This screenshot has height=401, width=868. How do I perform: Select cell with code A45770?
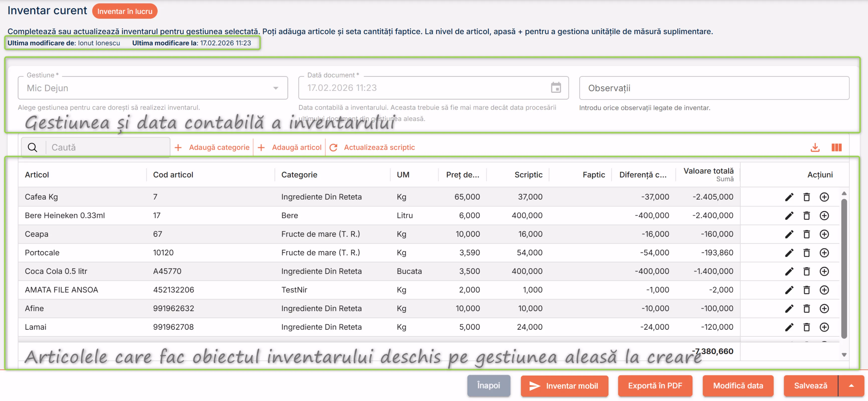pyautogui.click(x=167, y=271)
